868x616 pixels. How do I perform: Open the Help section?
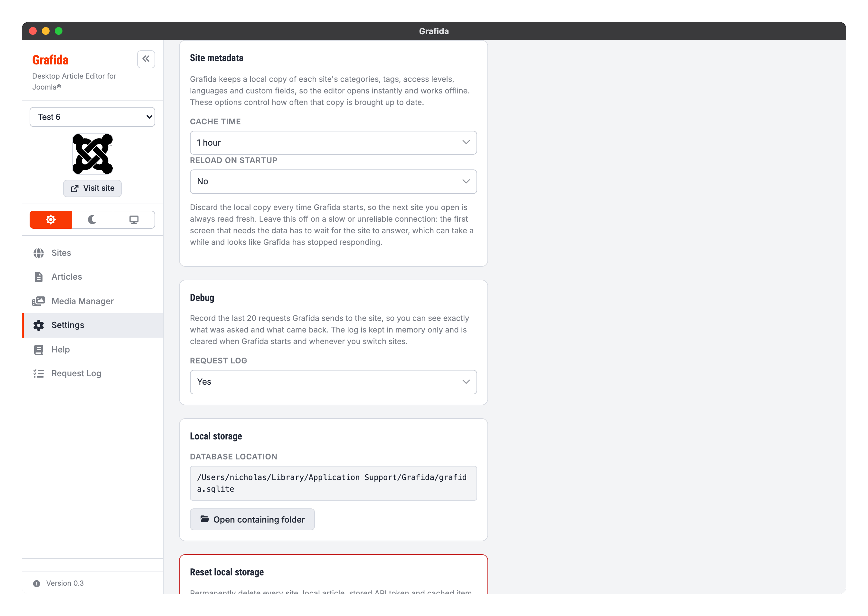pyautogui.click(x=92, y=349)
